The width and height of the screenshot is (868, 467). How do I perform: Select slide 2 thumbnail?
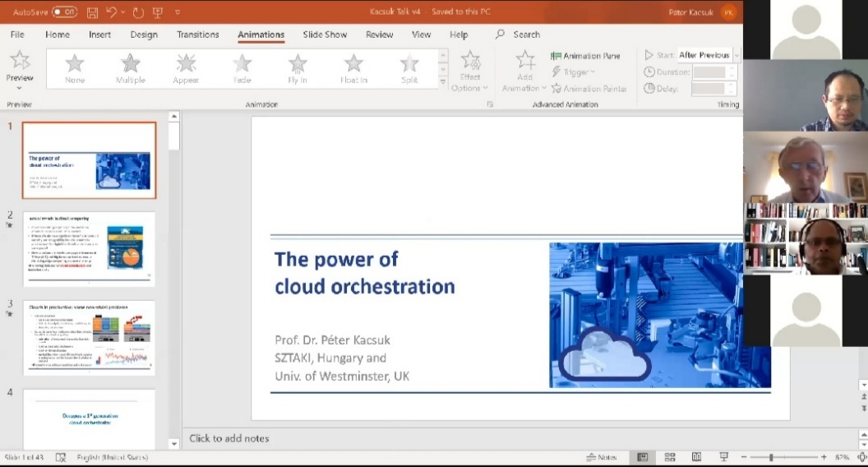(89, 249)
